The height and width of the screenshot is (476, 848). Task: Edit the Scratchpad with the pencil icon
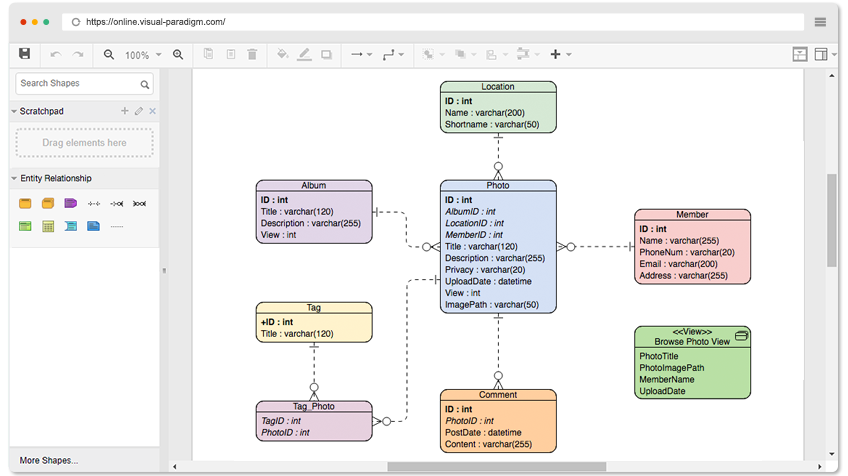[139, 111]
